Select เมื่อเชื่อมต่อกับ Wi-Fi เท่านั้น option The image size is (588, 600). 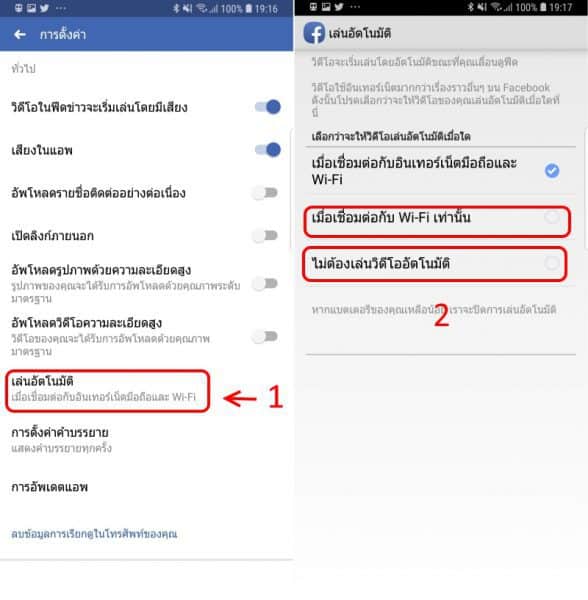point(437,222)
